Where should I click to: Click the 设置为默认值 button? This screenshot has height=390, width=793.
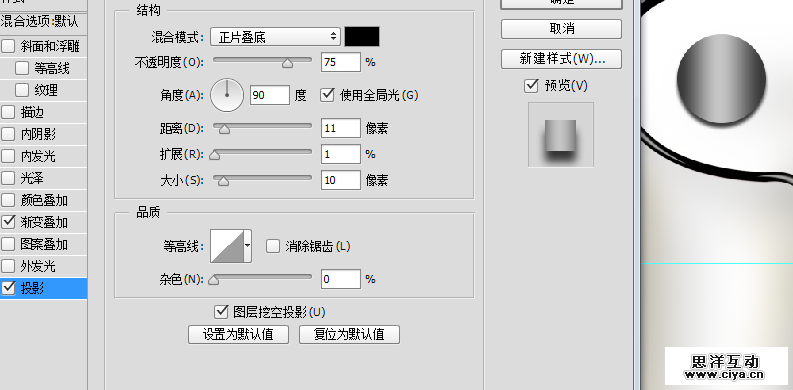(238, 334)
